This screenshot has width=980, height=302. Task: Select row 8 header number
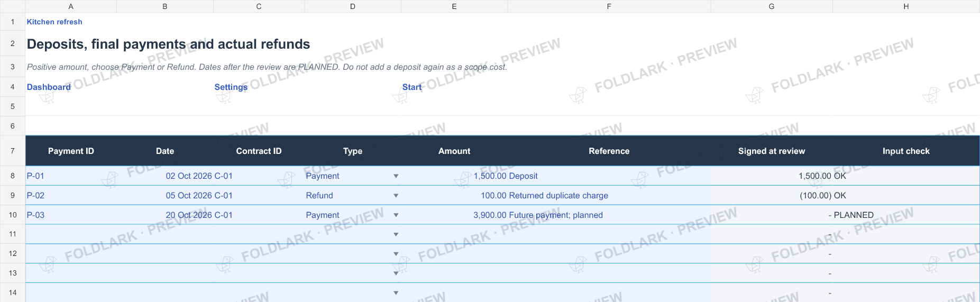pyautogui.click(x=13, y=176)
